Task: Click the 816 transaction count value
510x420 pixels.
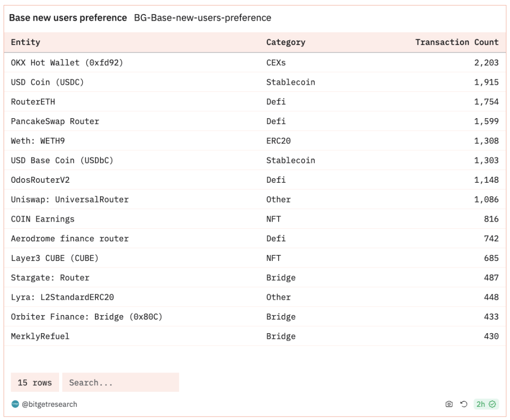Action: [491, 219]
